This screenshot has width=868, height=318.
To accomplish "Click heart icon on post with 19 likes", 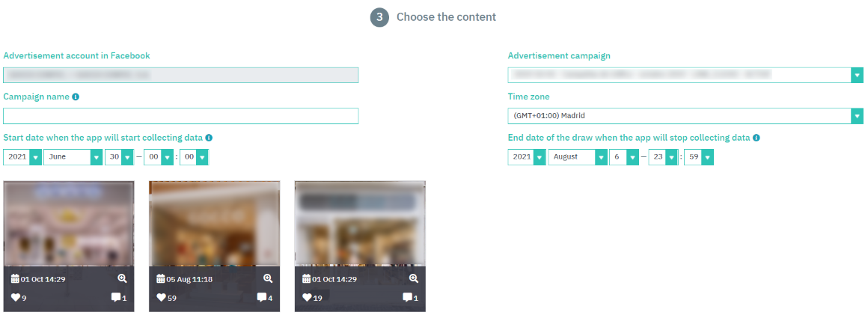I will point(308,298).
